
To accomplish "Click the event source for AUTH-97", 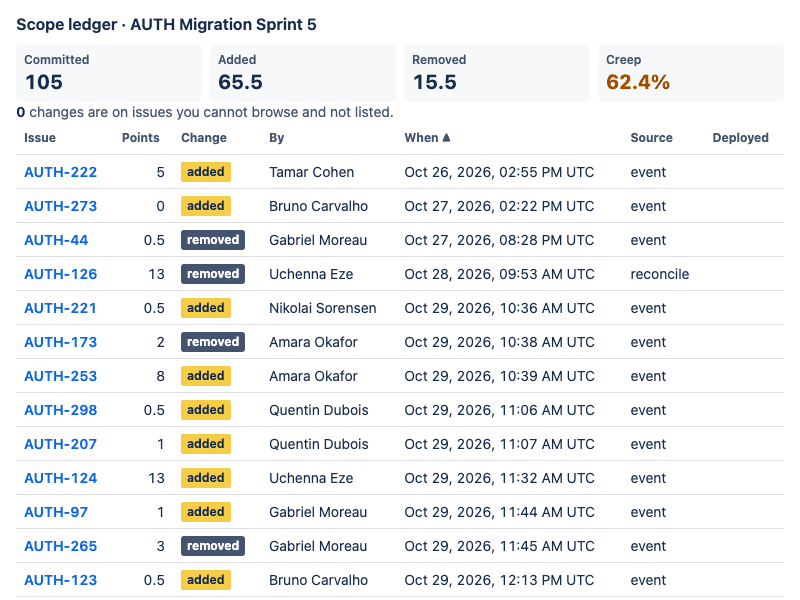I will tap(648, 512).
